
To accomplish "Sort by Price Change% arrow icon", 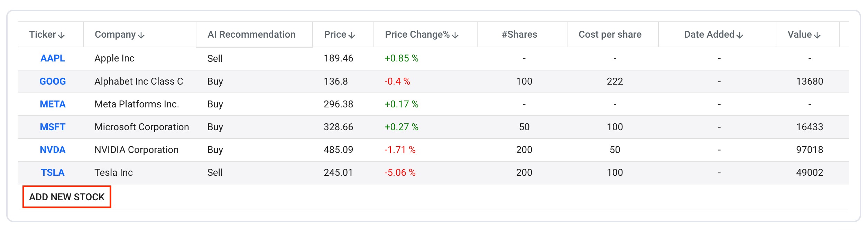I will click(x=455, y=35).
